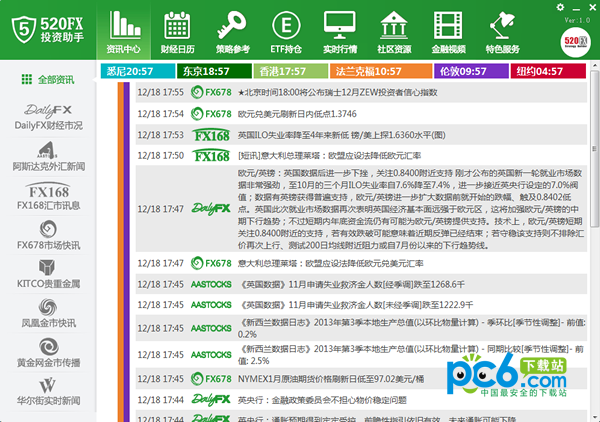Select 华尔街实时新闻 source in sidebar
This screenshot has width=600, height=422.
48,391
